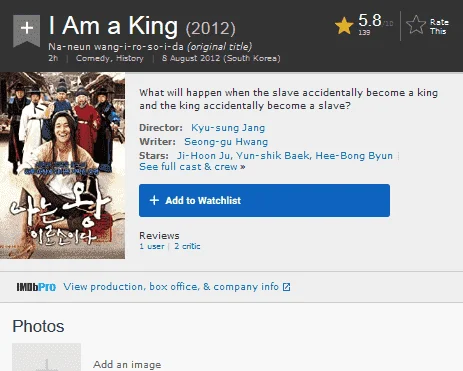Open director Kyu-sung Jang's page
This screenshot has height=371, width=463.
pyautogui.click(x=228, y=128)
